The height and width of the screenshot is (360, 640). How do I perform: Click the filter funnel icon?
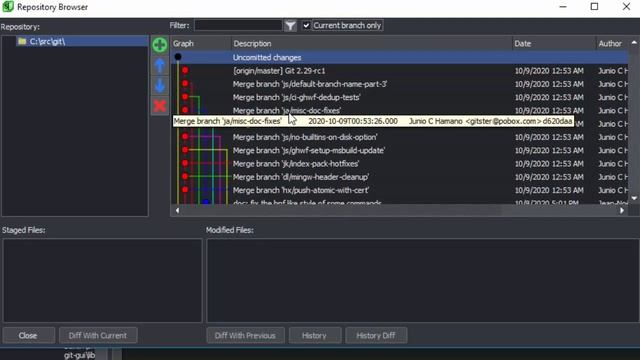point(290,26)
